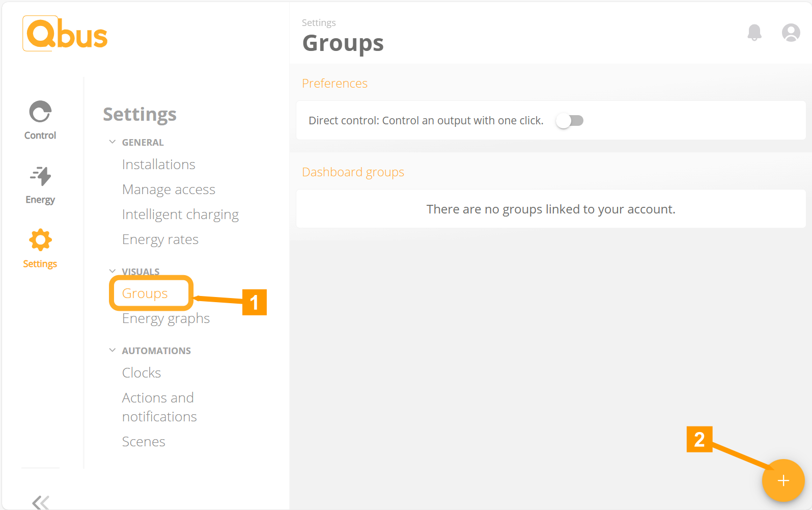Viewport: 812px width, 510px height.
Task: Open Scenes automation page
Action: [144, 442]
